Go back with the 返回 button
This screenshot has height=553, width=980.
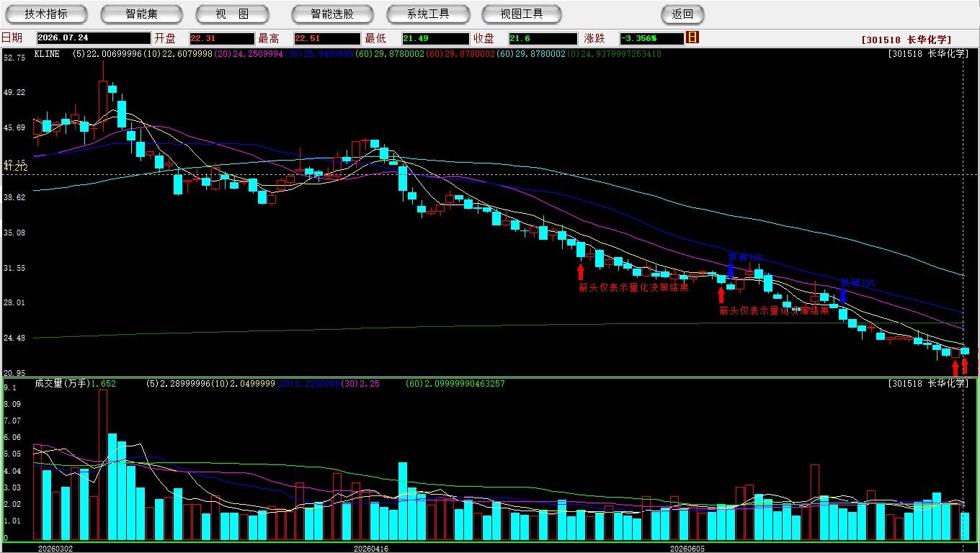click(682, 14)
